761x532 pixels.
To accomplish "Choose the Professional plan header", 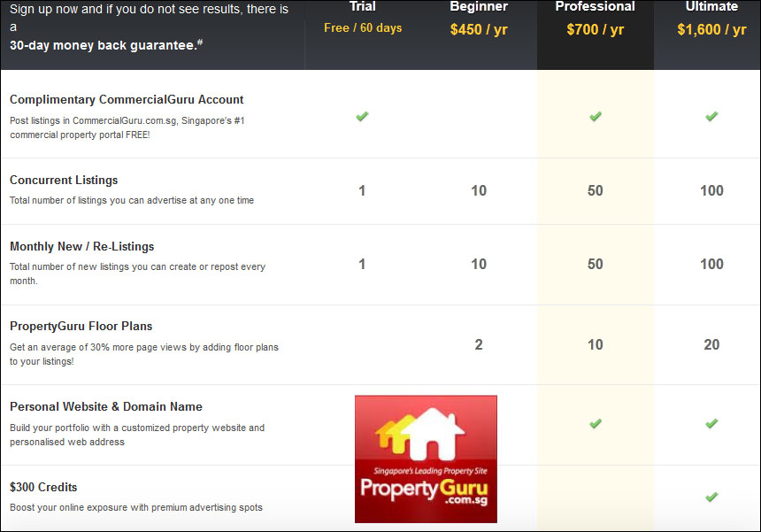I will [595, 6].
